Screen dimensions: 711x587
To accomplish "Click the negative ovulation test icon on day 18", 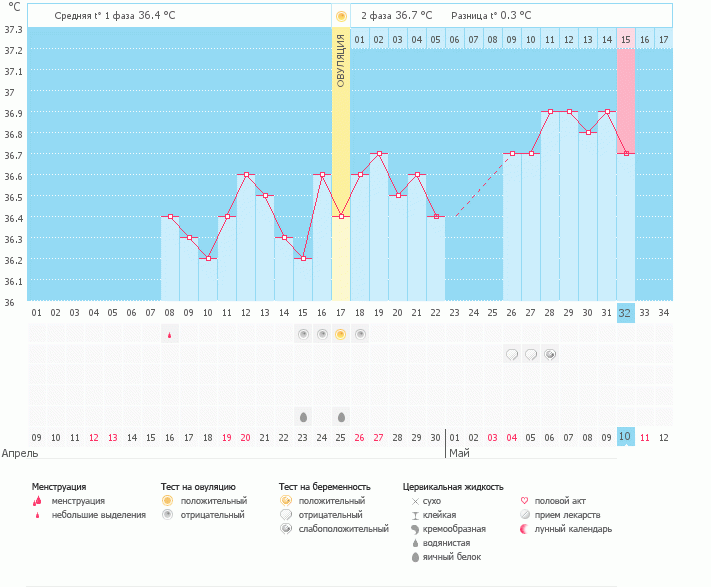I will coord(360,335).
